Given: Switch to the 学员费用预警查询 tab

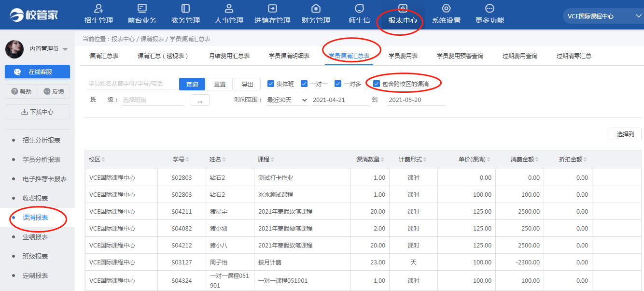Looking at the screenshot, I should coord(460,56).
